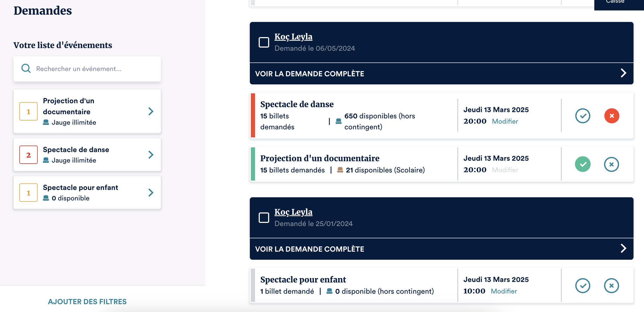Check the Koç Leyla request dated 25/01/2024
Screen dimensions: 644x312
point(264,217)
